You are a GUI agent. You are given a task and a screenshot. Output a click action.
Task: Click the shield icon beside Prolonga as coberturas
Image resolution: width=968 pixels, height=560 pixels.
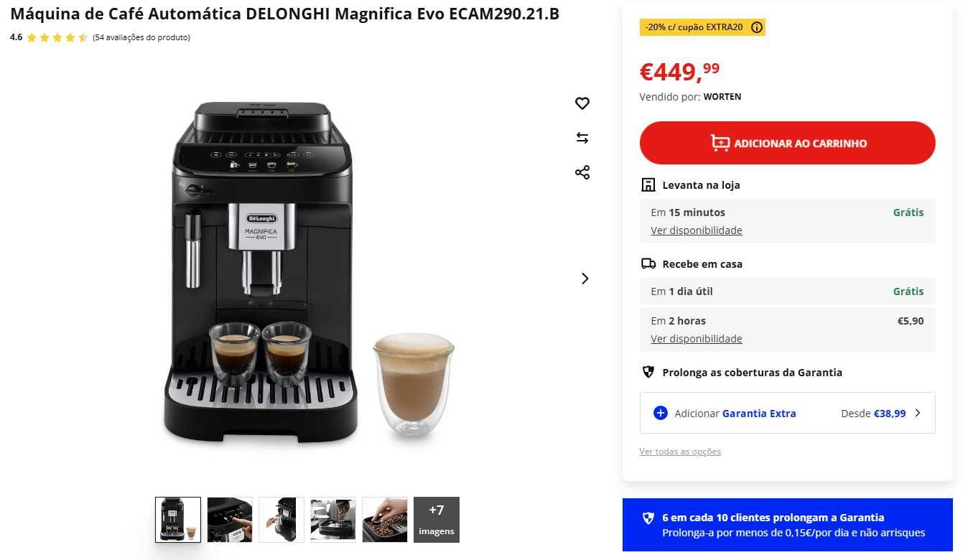click(648, 372)
